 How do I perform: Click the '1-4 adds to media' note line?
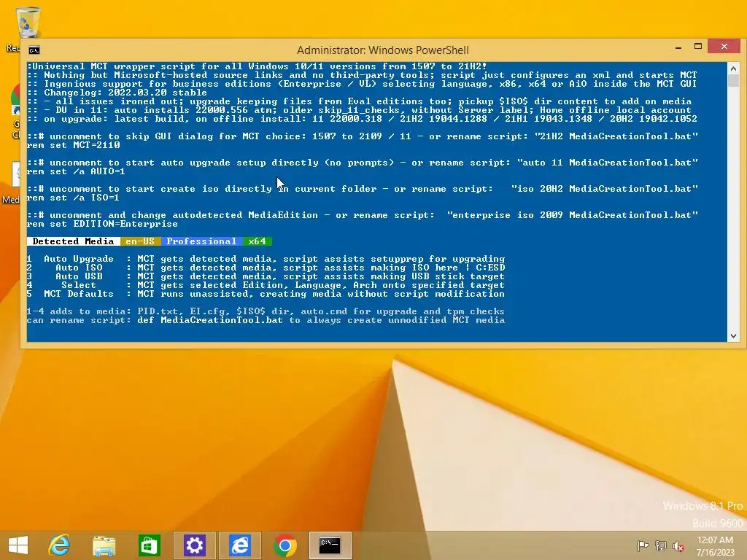pyautogui.click(x=266, y=311)
